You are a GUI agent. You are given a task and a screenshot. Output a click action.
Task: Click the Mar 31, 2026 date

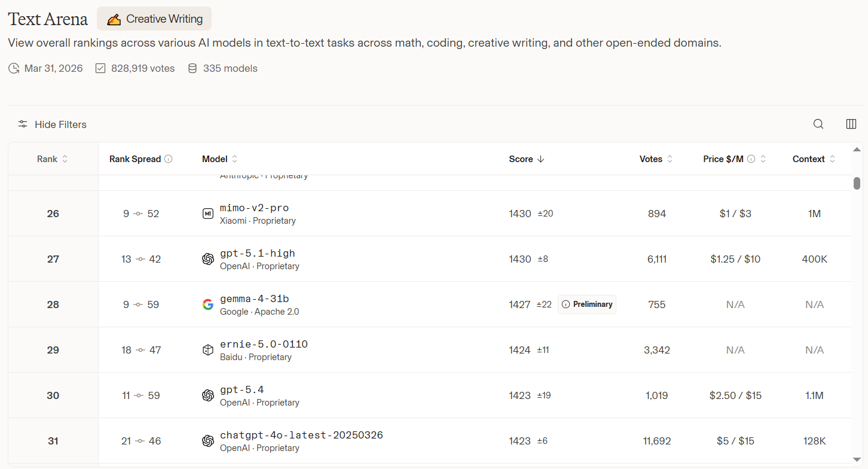click(53, 68)
